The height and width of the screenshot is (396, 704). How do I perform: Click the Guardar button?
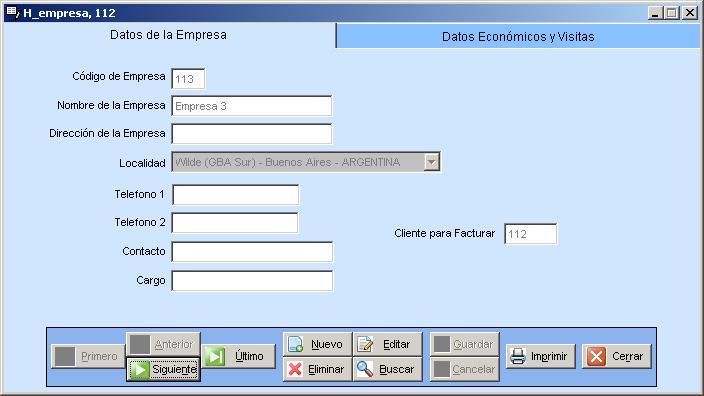coord(464,344)
